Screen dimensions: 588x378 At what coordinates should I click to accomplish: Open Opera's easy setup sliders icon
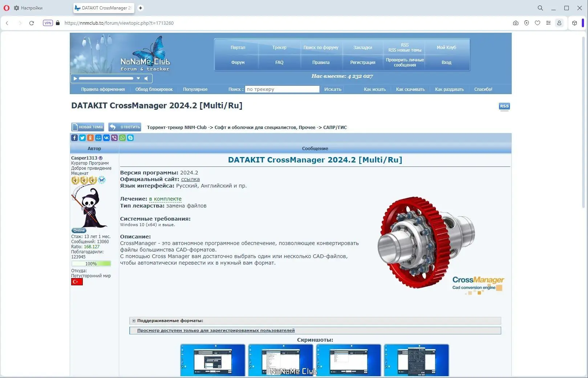tap(548, 23)
